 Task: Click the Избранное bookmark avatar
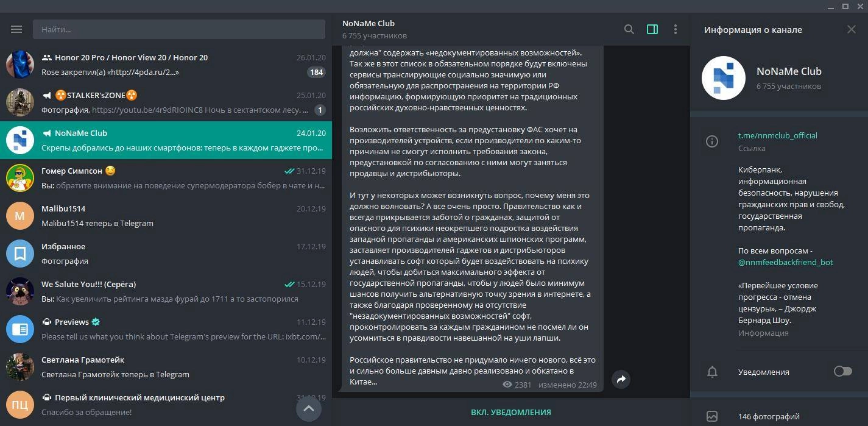pos(19,254)
